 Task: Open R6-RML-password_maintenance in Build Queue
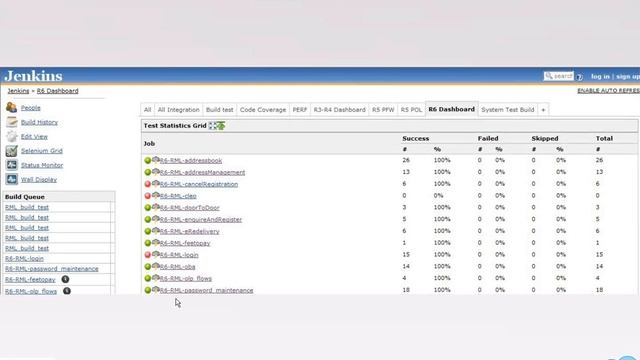click(52, 269)
